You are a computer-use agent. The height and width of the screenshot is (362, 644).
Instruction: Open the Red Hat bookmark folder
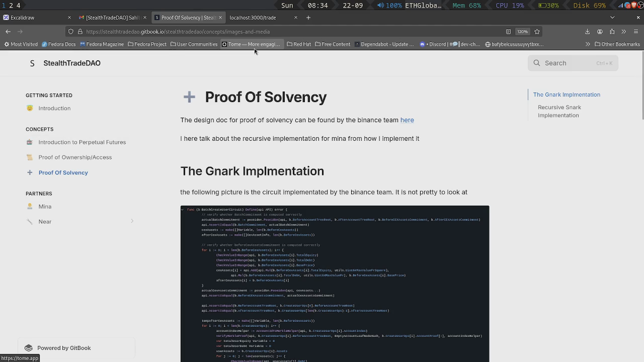tap(299, 44)
